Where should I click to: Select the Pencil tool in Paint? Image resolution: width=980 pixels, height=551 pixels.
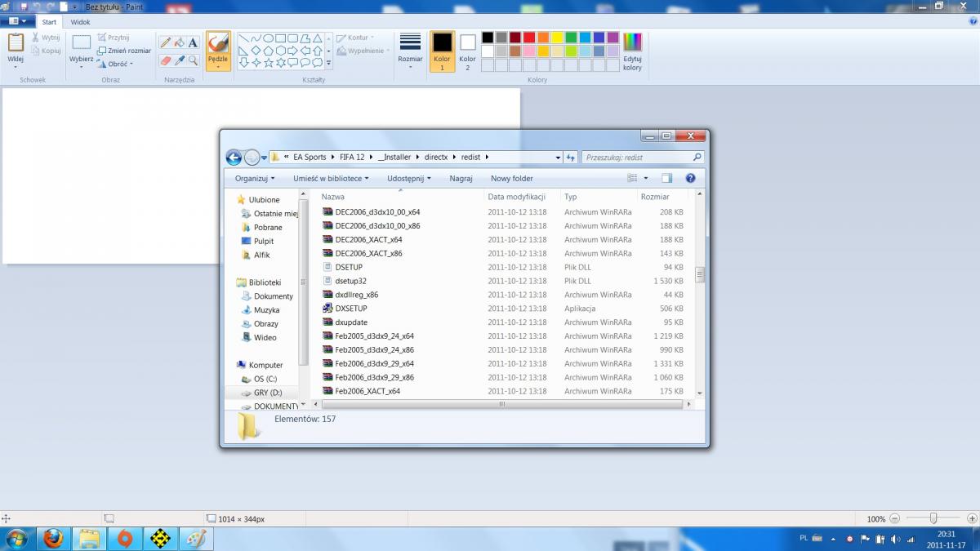tap(166, 42)
